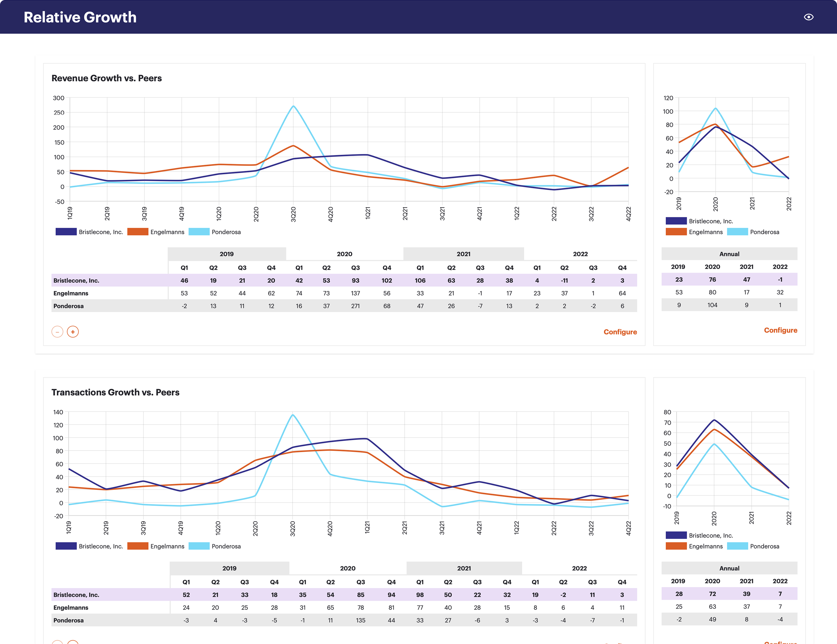Click annual value 104 in Revenue annual table
The width and height of the screenshot is (837, 644).
pyautogui.click(x=712, y=305)
